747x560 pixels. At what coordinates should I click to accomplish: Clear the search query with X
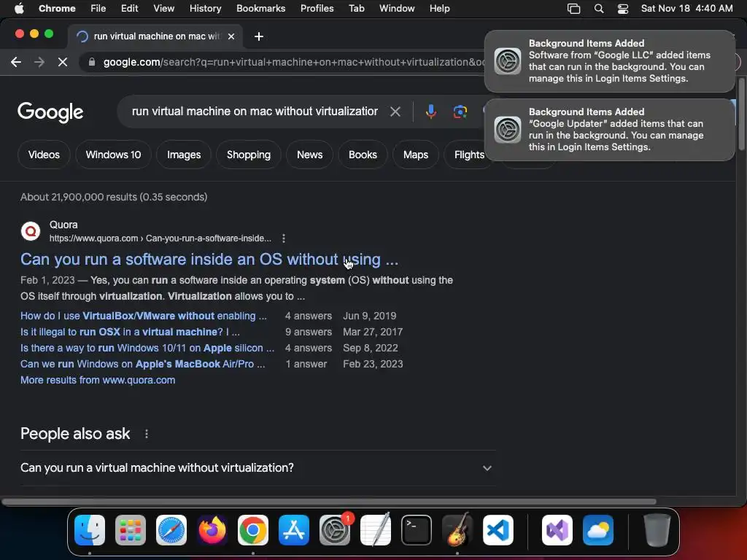[395, 112]
